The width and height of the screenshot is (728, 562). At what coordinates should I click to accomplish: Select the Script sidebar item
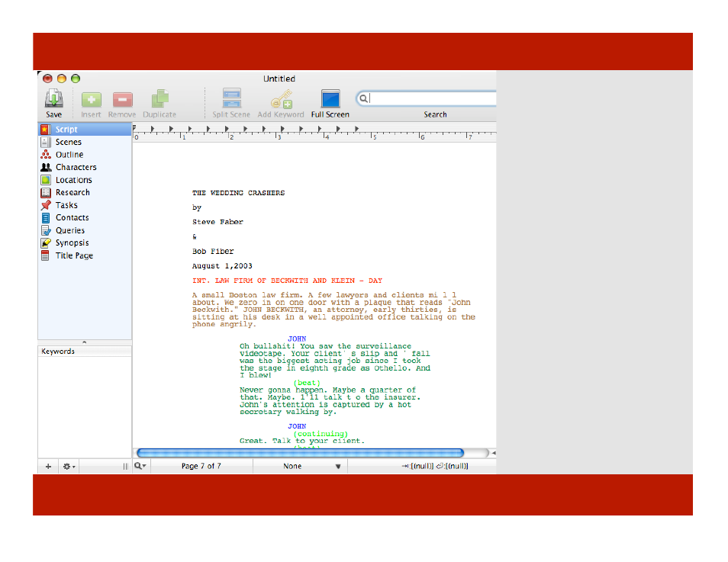click(x=85, y=130)
